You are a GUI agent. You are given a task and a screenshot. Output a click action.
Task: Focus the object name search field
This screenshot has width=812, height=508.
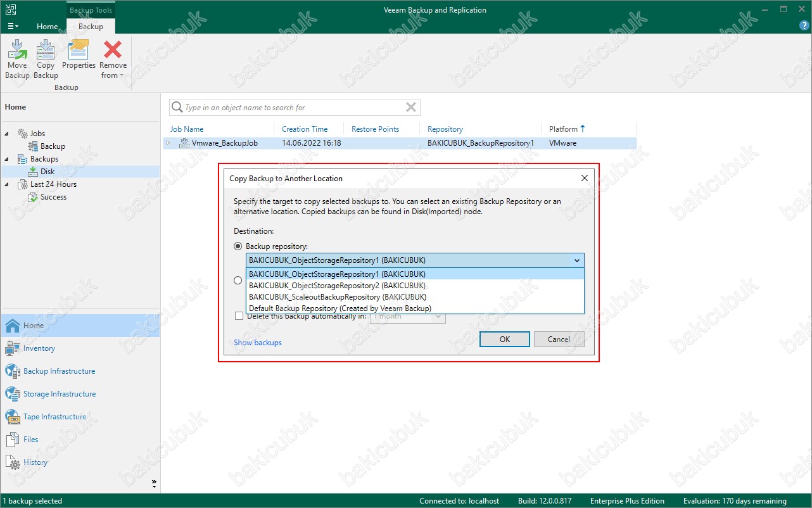(293, 108)
